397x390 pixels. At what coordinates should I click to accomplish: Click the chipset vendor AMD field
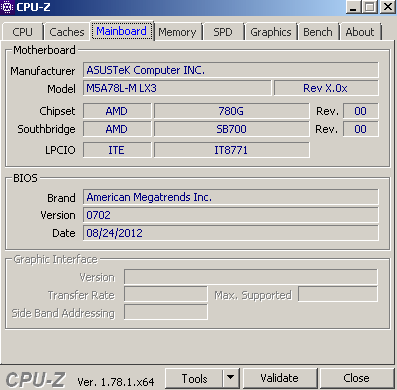[117, 111]
